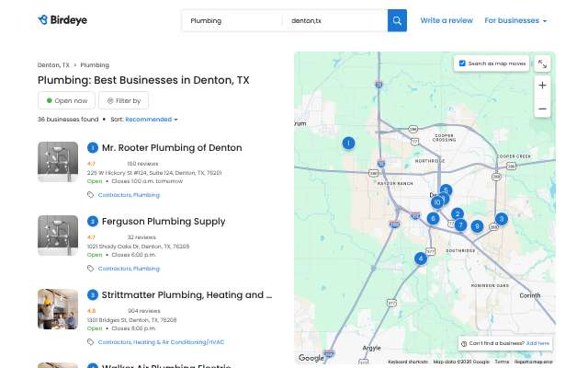Click address 1021 Shady Oaks Dr
The image size is (588, 368).
[138, 247]
